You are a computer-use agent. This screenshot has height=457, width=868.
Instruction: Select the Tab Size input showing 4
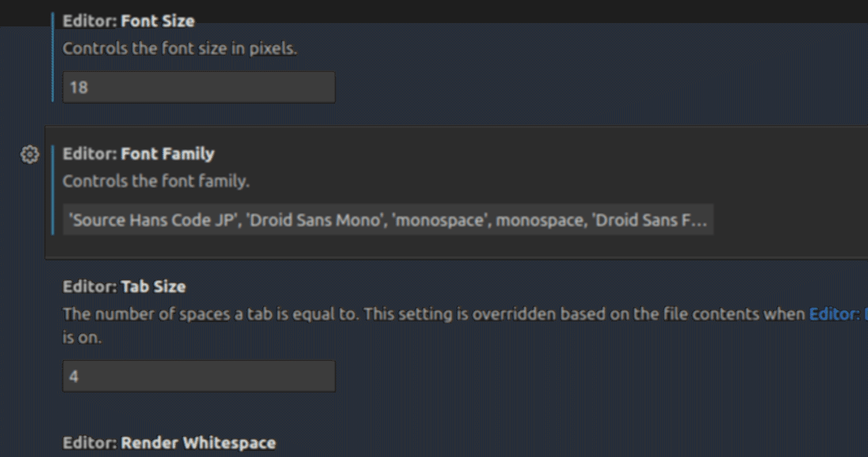(x=198, y=376)
